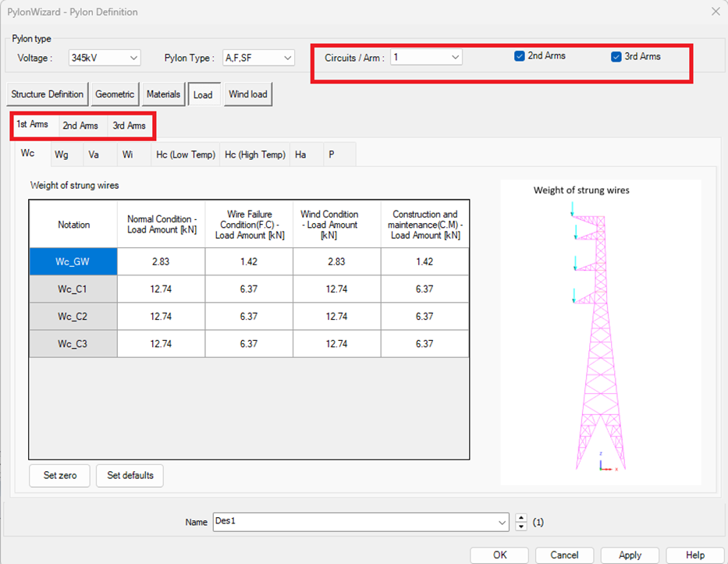Click the Wg load tab
The width and height of the screenshot is (728, 564).
[x=62, y=154]
